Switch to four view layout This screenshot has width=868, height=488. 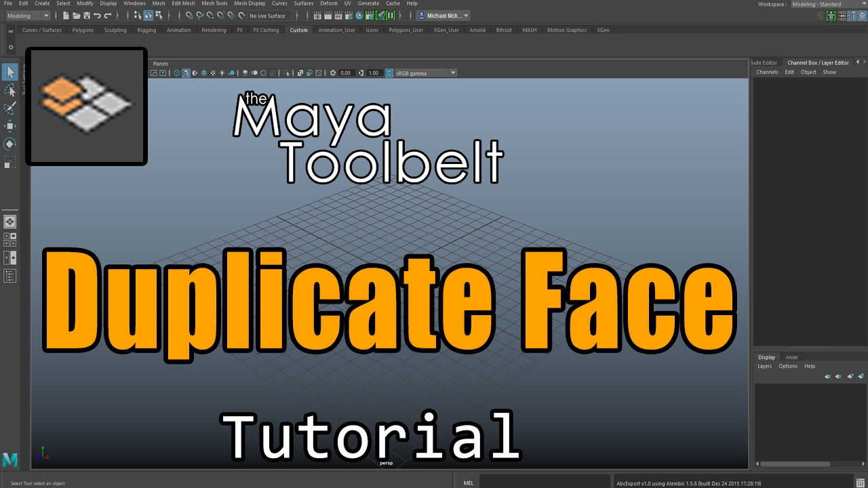pos(10,239)
